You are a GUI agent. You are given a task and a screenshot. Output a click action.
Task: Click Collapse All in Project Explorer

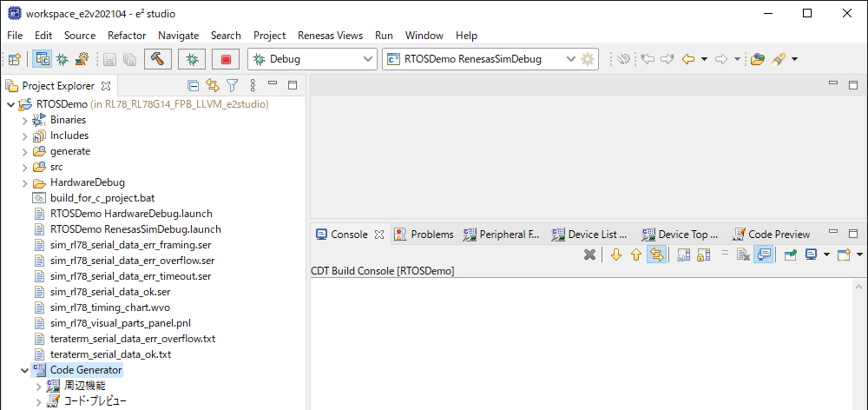pyautogui.click(x=194, y=85)
